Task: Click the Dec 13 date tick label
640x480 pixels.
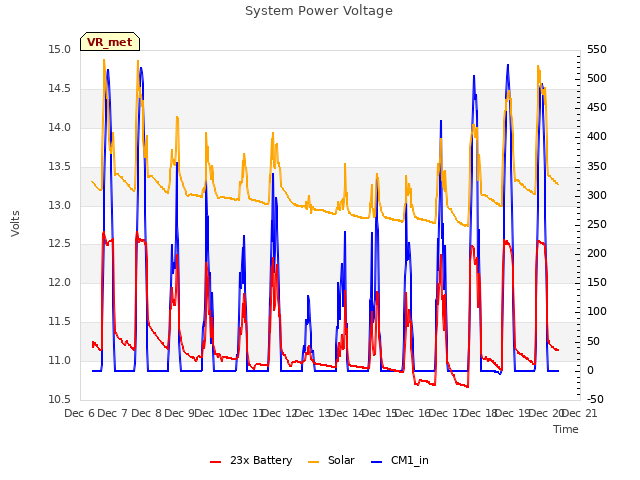Action: [312, 413]
